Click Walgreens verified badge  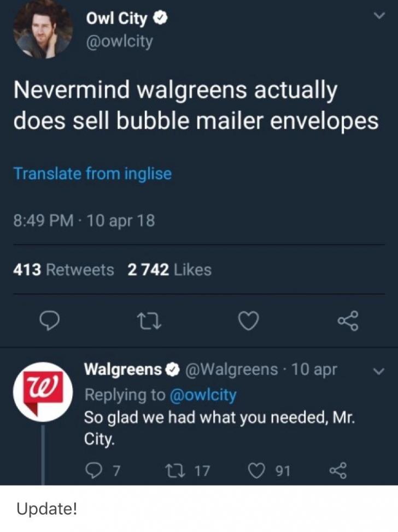173,369
